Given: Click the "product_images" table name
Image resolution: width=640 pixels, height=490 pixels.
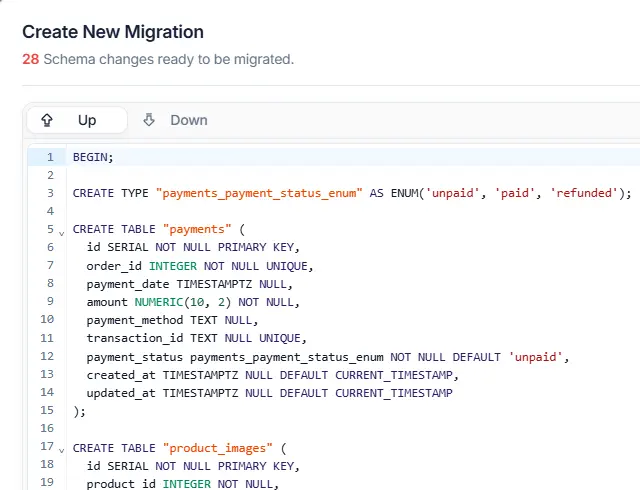Looking at the screenshot, I should [x=218, y=448].
